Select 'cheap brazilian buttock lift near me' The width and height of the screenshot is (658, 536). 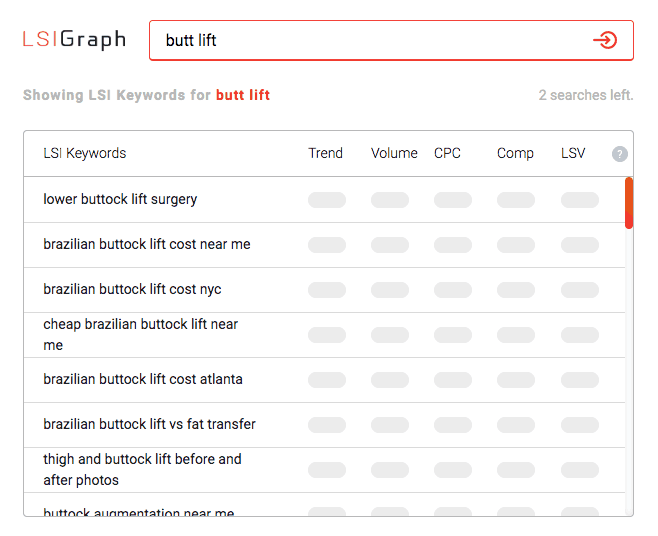[x=141, y=335]
